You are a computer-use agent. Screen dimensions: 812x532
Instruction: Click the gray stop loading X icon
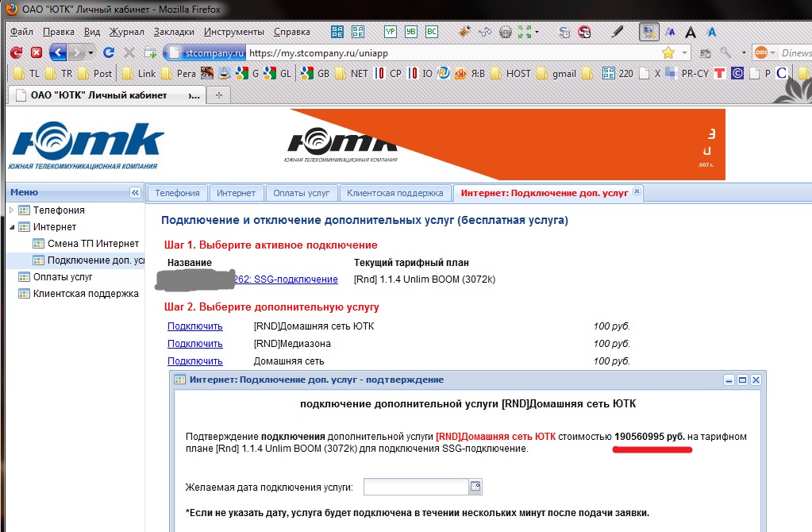[x=129, y=52]
